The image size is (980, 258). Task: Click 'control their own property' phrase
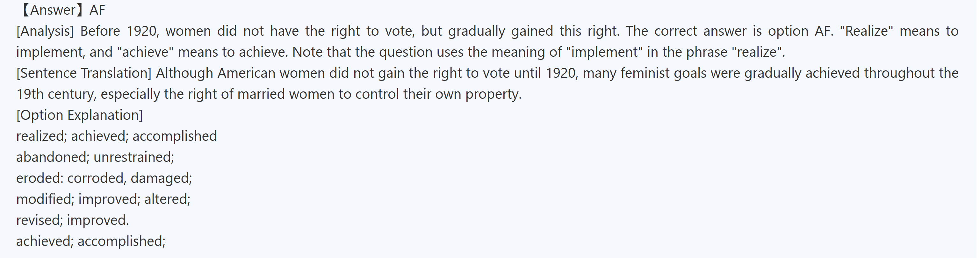(437, 94)
